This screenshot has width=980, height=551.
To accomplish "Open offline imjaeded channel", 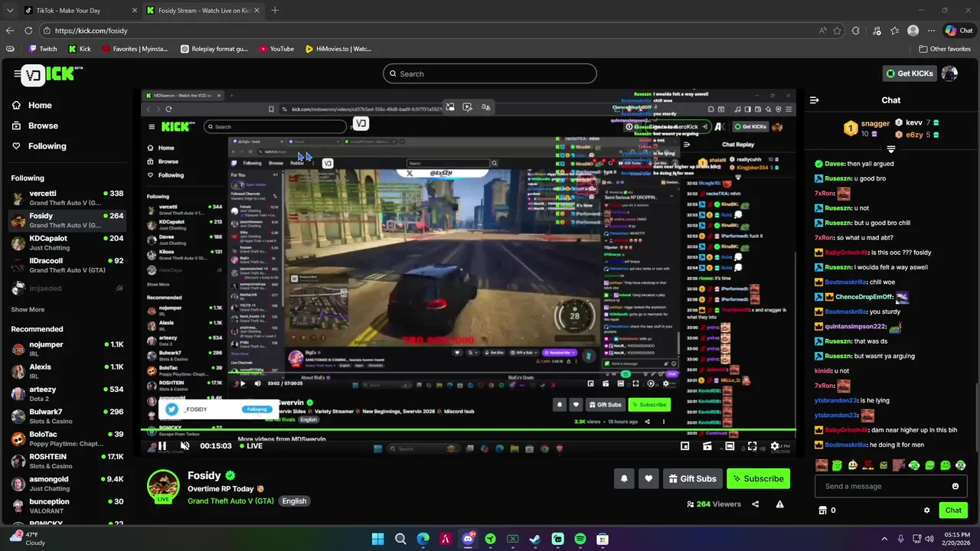I will (67, 289).
